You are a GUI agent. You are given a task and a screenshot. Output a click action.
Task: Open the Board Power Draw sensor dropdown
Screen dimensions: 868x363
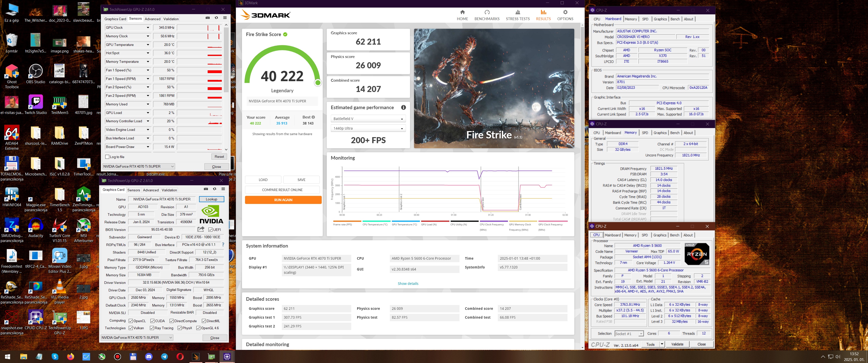tap(148, 146)
